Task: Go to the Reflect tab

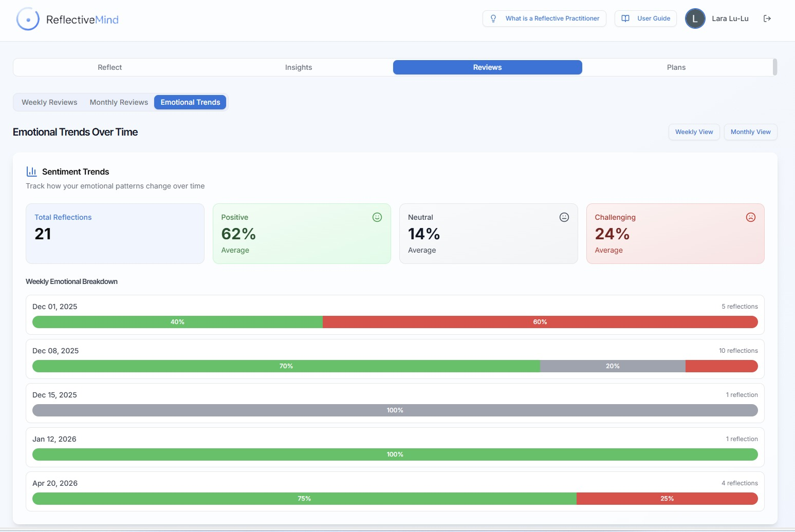Action: (x=110, y=67)
